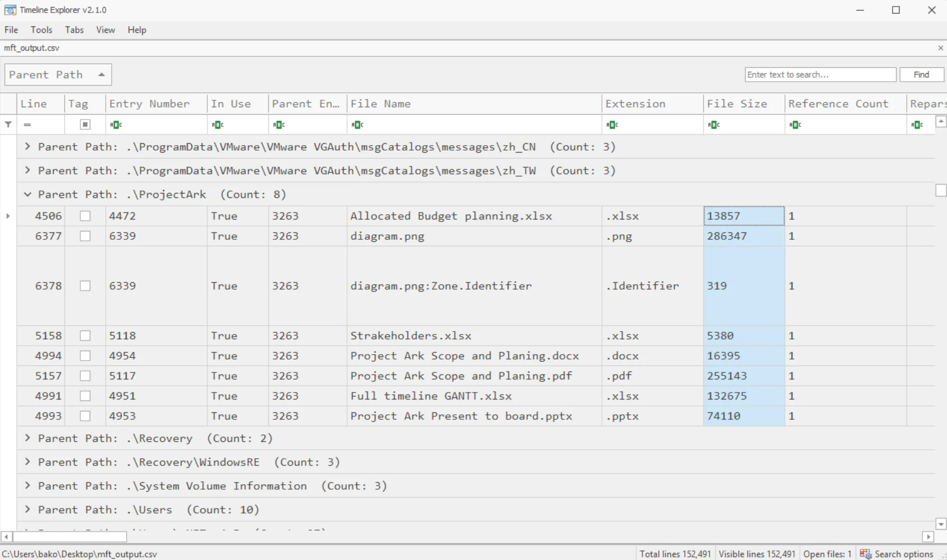Click the Parent Entry filter condition icon
The image size is (947, 560).
tap(279, 125)
